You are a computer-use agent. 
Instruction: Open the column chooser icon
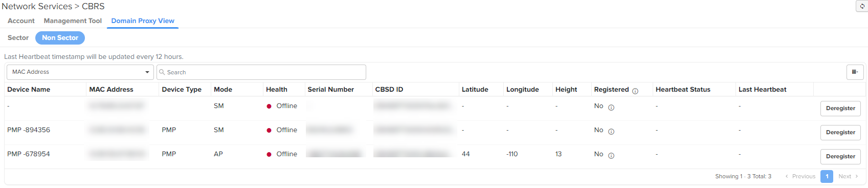[x=855, y=72]
